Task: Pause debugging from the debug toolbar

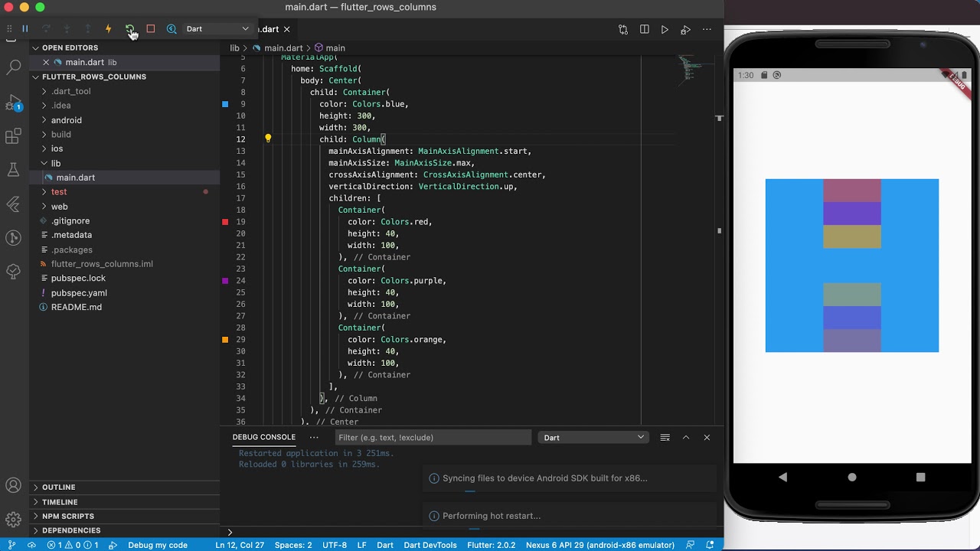Action: pyautogui.click(x=25, y=29)
